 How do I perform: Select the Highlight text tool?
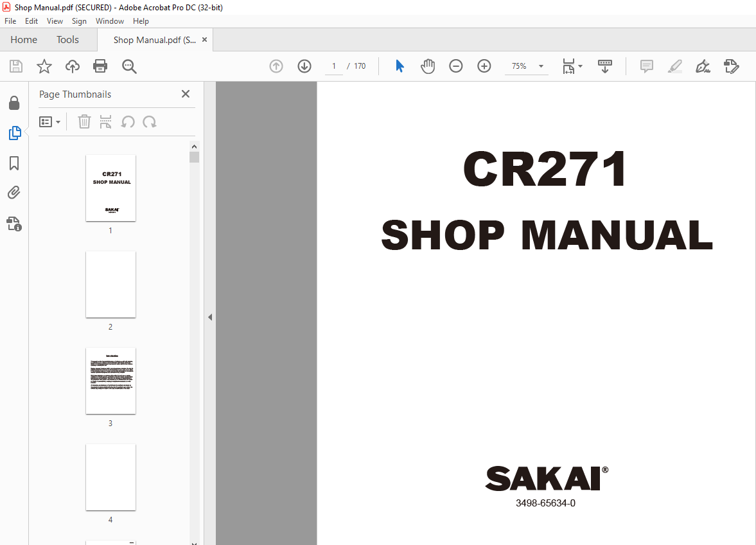click(675, 66)
